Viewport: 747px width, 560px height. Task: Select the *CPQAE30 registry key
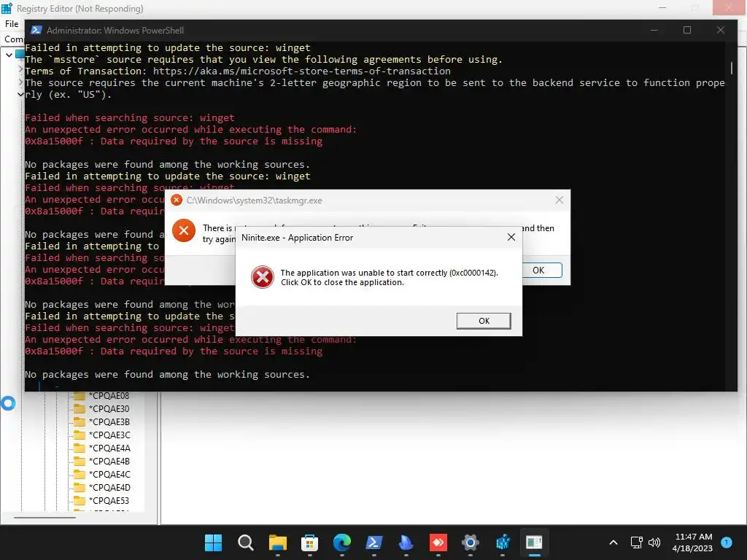(109, 408)
